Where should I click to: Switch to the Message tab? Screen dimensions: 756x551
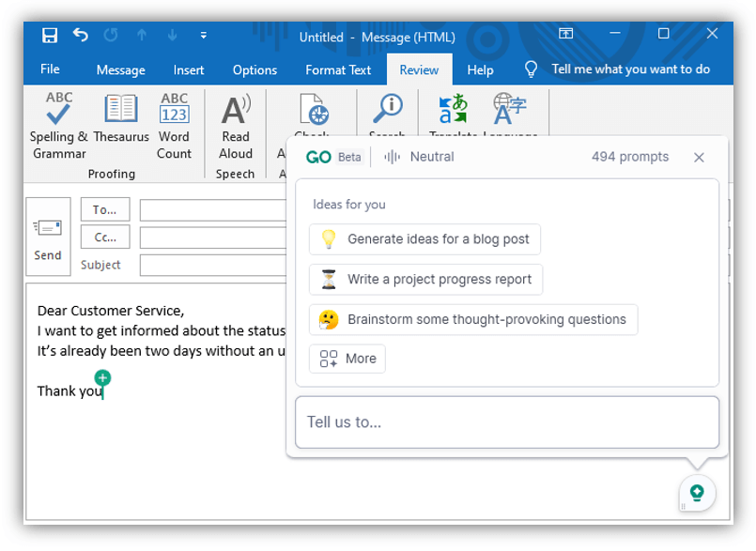click(120, 69)
